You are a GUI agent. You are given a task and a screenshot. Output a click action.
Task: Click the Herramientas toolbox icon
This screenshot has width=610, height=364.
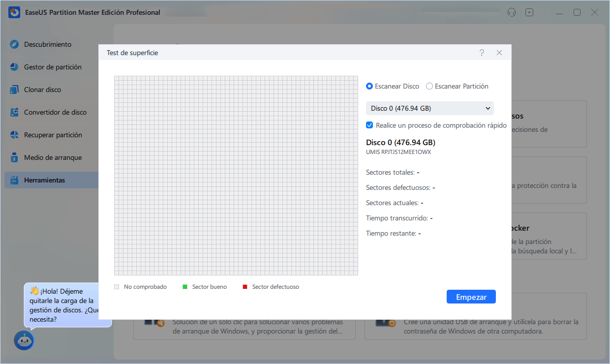[x=15, y=180]
